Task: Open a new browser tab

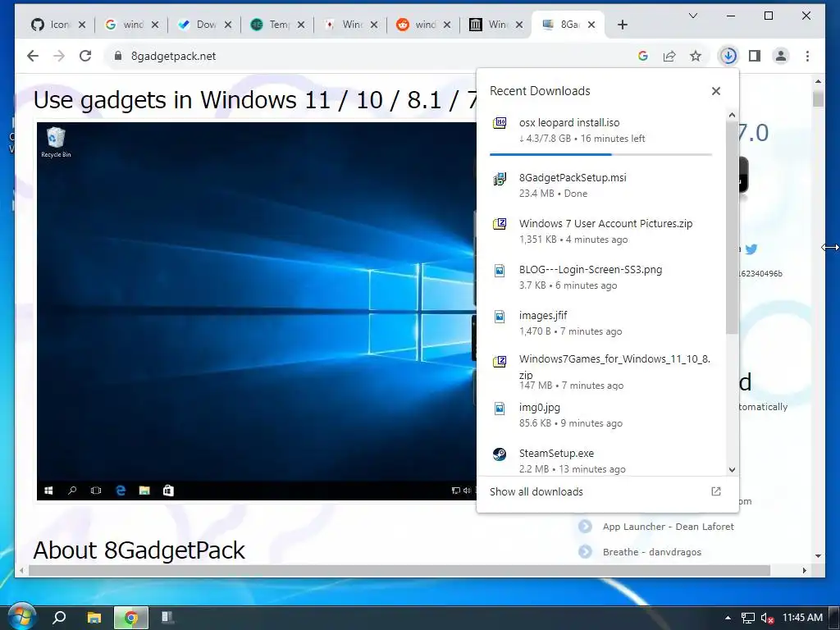Action: pyautogui.click(x=622, y=25)
